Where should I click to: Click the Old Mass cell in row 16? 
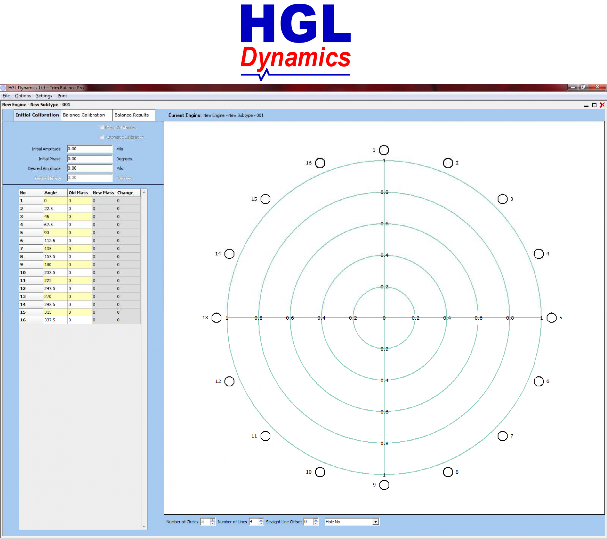tap(79, 320)
